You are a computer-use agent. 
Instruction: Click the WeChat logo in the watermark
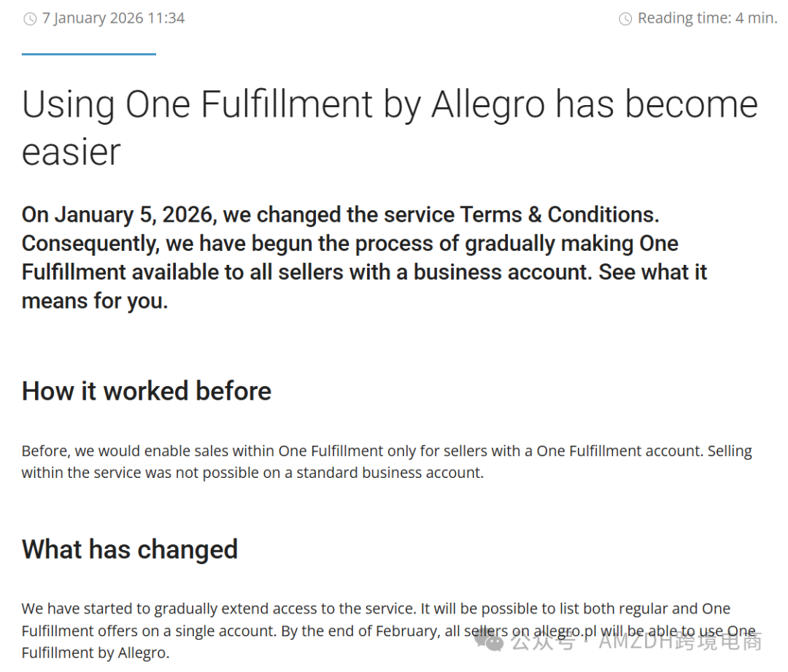[x=488, y=641]
